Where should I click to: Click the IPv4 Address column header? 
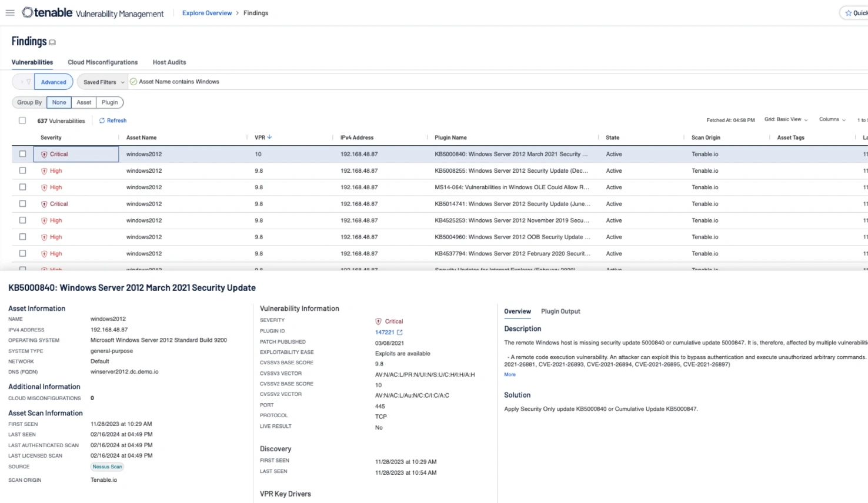357,138
